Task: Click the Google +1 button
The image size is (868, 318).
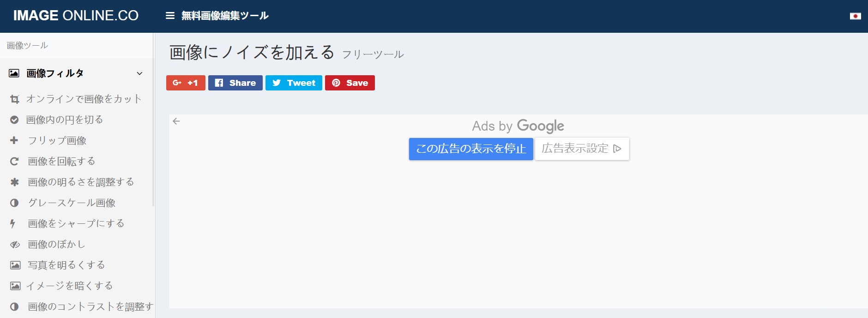Action: 186,83
